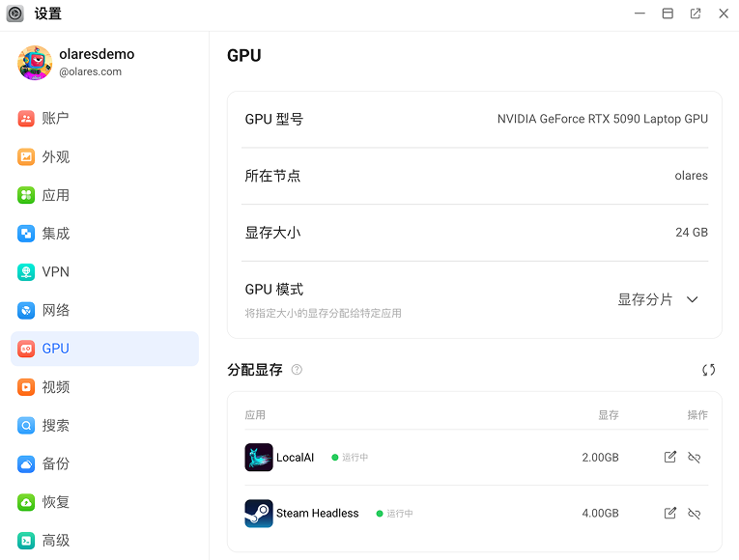The image size is (739, 560).
Task: Click Steam Headless 运行中 status indicator
Action: (x=394, y=514)
